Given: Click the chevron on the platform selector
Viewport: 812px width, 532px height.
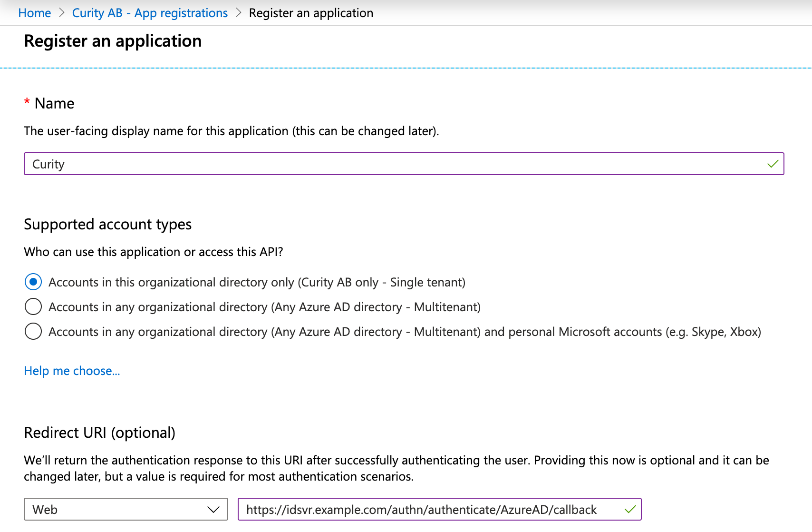Looking at the screenshot, I should [x=213, y=509].
